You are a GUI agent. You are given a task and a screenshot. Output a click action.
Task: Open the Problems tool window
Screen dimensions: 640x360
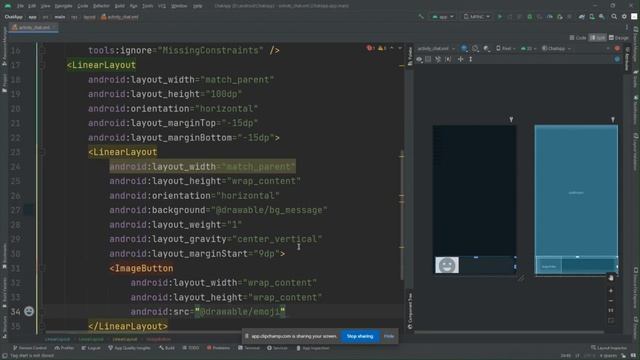click(x=218, y=348)
